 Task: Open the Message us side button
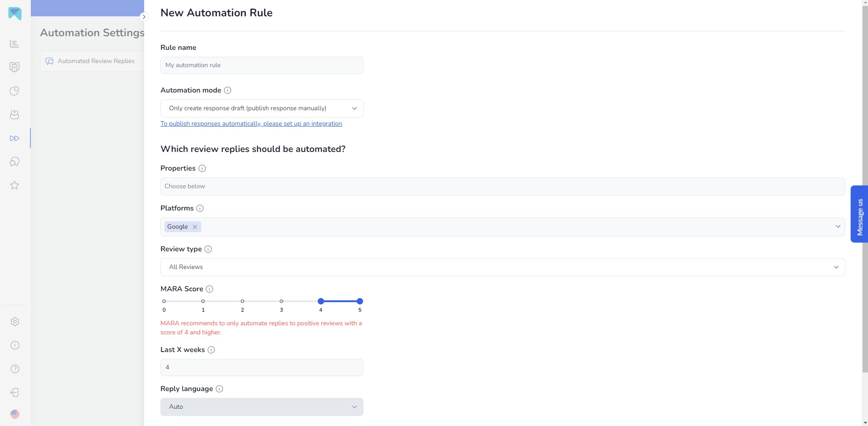pyautogui.click(x=859, y=214)
